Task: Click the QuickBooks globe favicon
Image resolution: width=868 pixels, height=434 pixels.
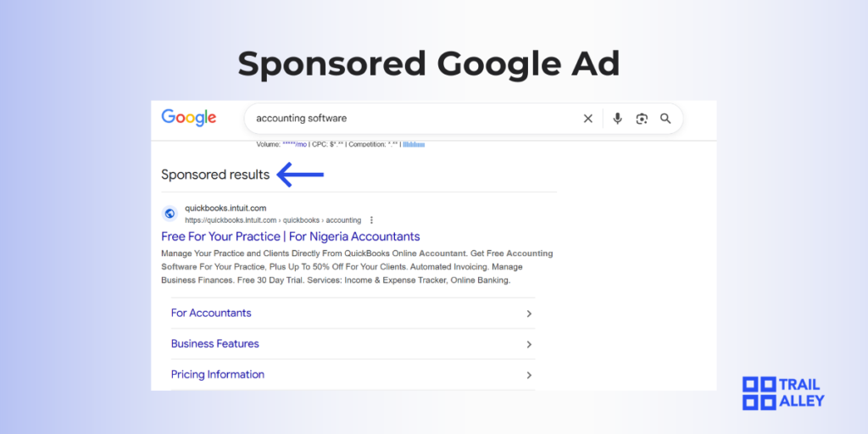Action: 170,214
